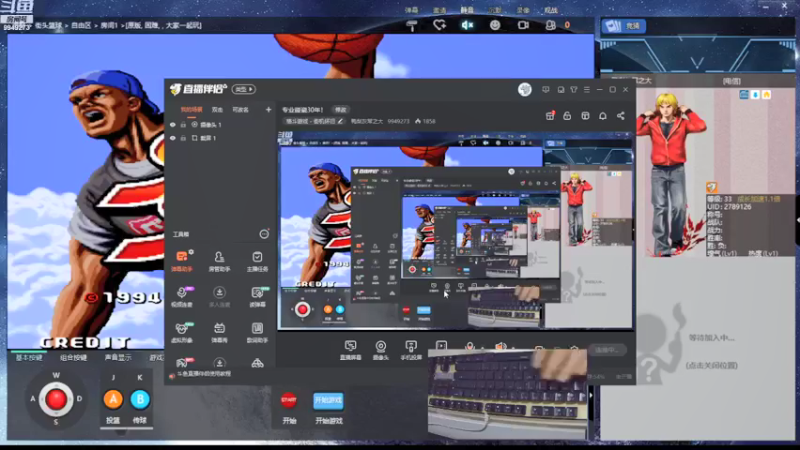
Task: Toggle the microphone icon in bottom bar
Action: (x=469, y=346)
